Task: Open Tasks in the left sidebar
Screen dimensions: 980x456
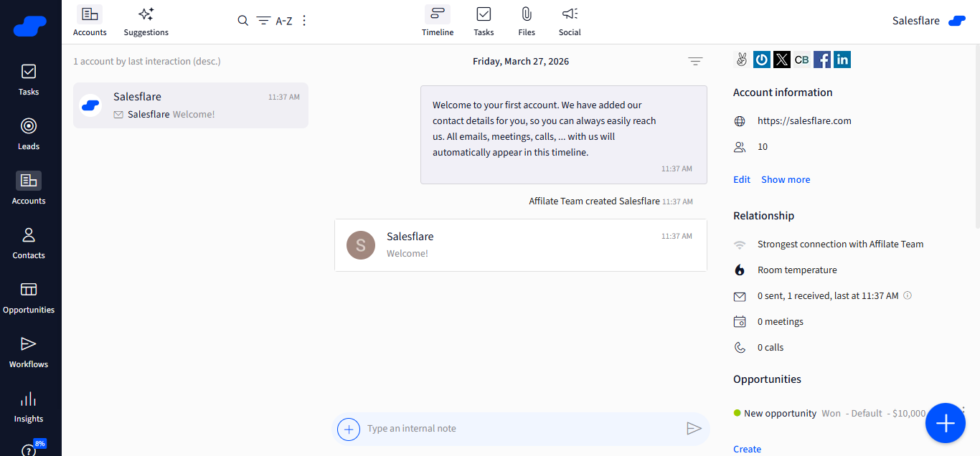Action: coord(29,80)
